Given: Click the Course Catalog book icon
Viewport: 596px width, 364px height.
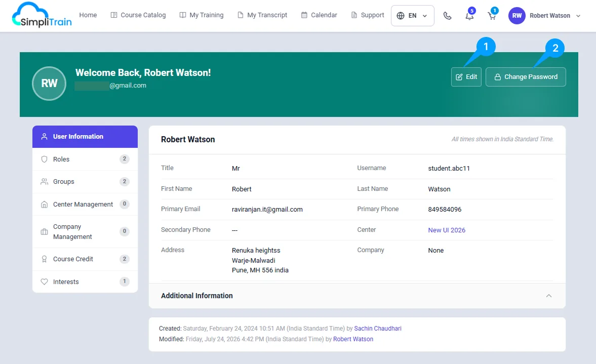Looking at the screenshot, I should click(113, 15).
